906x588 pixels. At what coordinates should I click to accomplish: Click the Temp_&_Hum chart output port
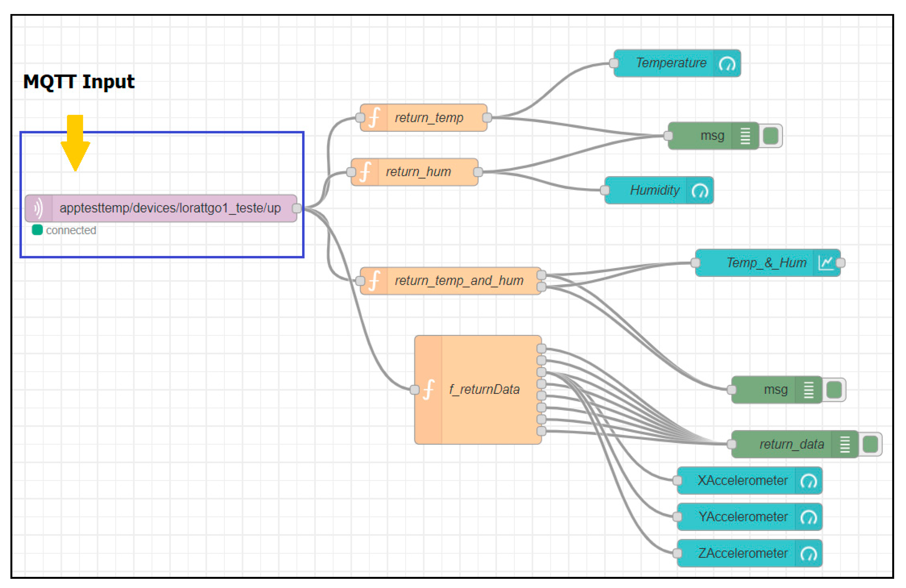[x=841, y=263]
